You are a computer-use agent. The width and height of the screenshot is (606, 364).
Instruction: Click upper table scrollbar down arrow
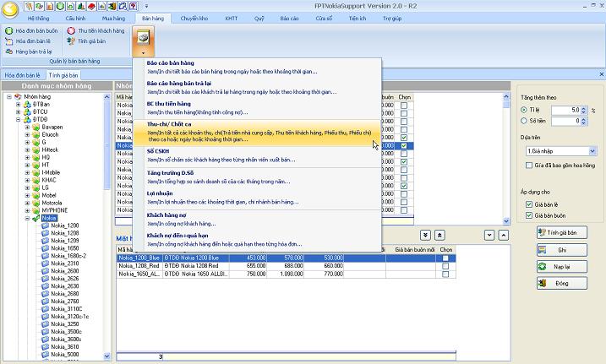point(506,221)
